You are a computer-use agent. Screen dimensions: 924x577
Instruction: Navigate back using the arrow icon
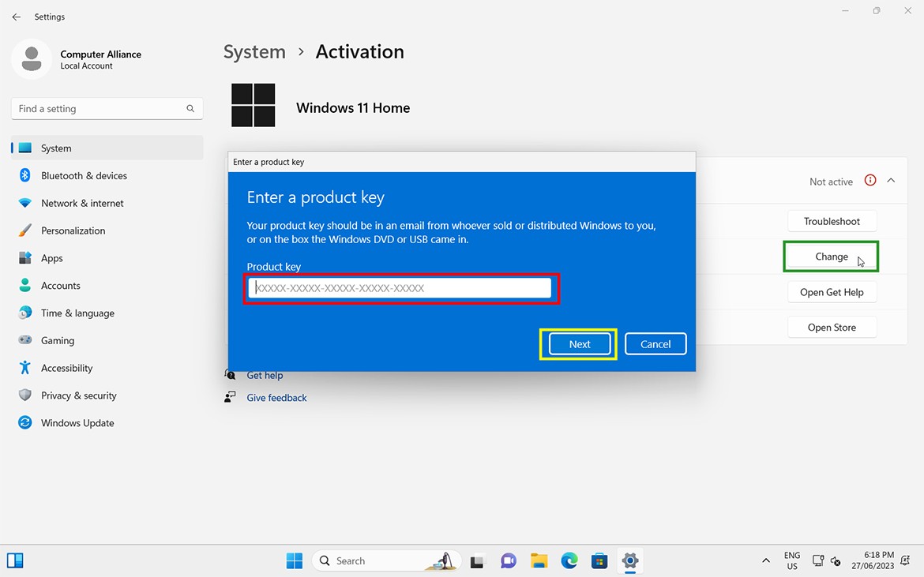[16, 16]
